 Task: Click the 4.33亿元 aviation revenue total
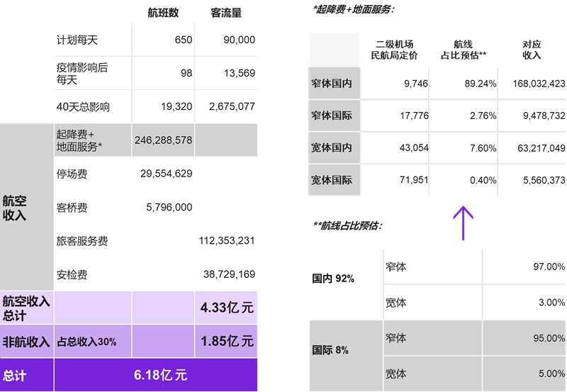click(x=227, y=308)
